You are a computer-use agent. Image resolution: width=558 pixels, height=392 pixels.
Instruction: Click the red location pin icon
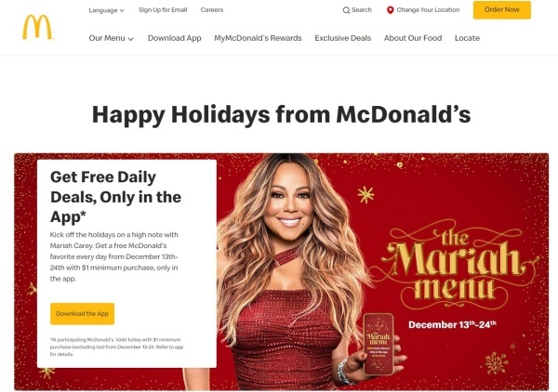pos(390,10)
